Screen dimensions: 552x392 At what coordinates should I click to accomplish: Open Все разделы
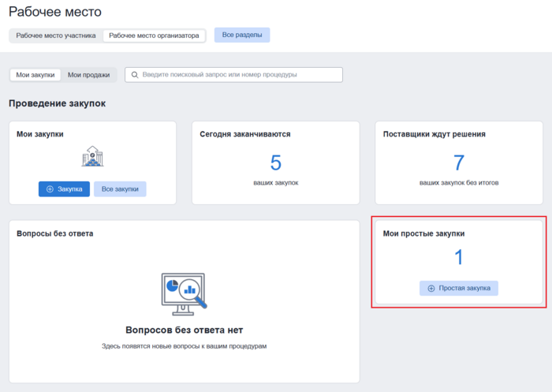point(242,35)
